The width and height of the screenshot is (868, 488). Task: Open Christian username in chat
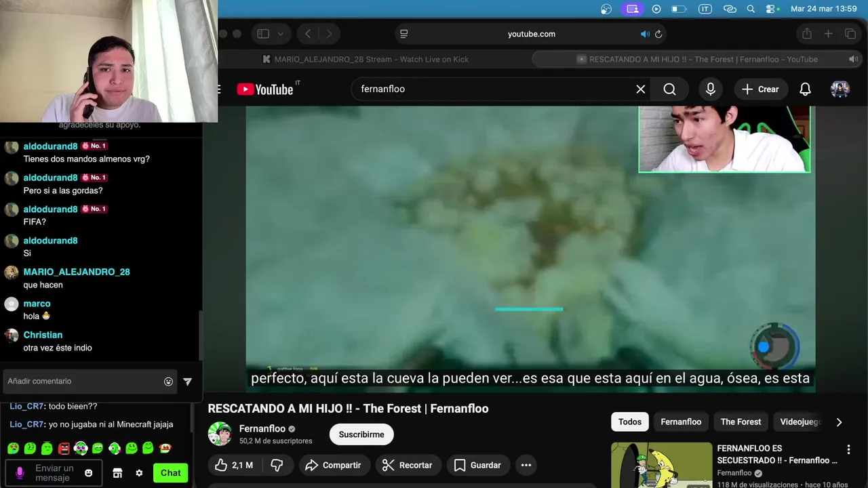(x=43, y=335)
